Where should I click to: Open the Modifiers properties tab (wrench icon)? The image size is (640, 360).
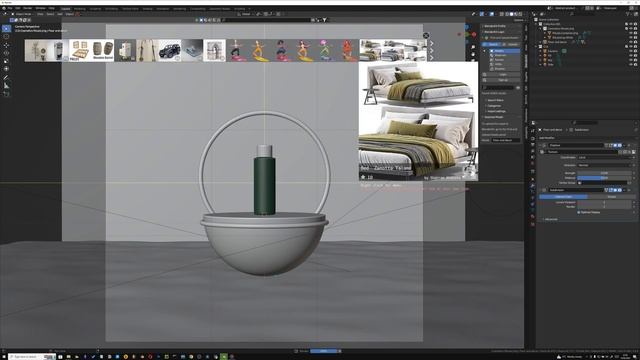533,186
